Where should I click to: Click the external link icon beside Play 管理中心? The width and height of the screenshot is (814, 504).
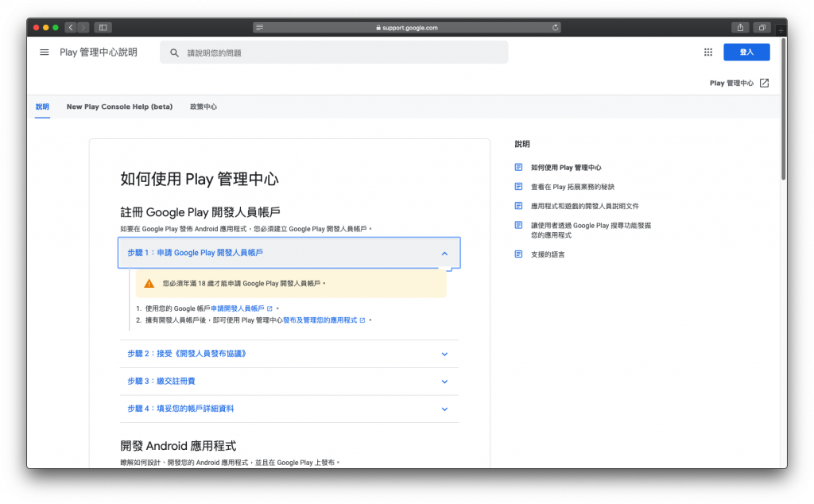coord(764,83)
